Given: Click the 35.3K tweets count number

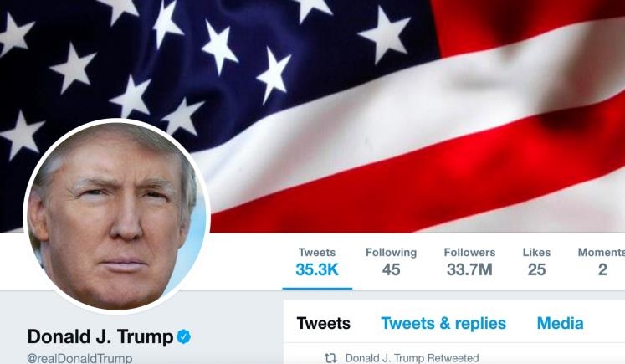Looking at the screenshot, I should [x=317, y=270].
